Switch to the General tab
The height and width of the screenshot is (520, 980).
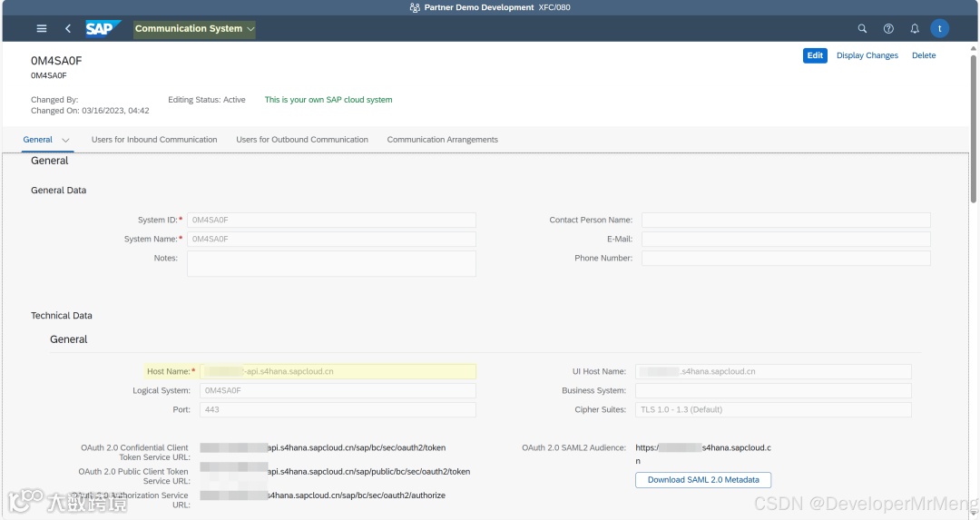(x=37, y=140)
